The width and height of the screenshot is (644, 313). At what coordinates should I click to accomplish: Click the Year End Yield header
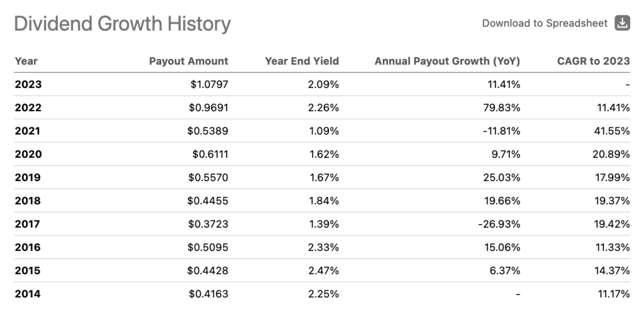(x=302, y=61)
